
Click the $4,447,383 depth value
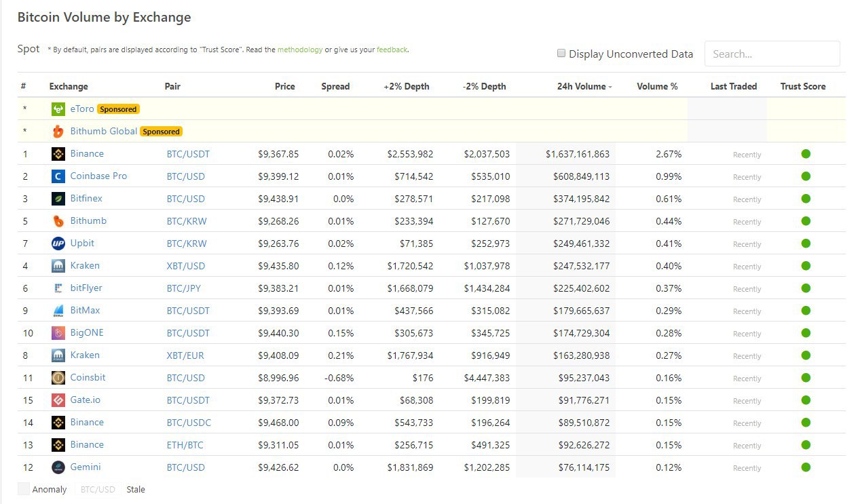487,378
